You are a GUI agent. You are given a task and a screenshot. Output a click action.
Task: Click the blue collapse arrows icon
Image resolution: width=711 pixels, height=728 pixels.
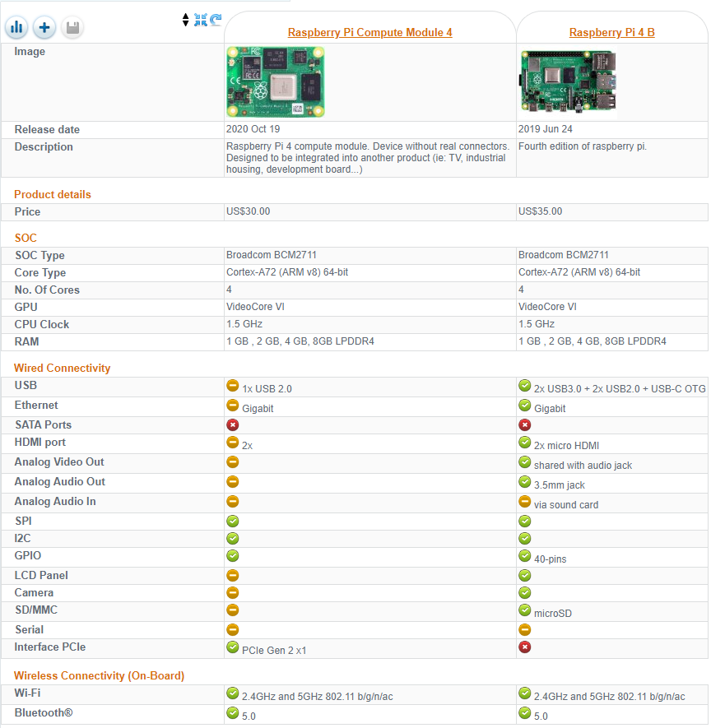pyautogui.click(x=201, y=20)
